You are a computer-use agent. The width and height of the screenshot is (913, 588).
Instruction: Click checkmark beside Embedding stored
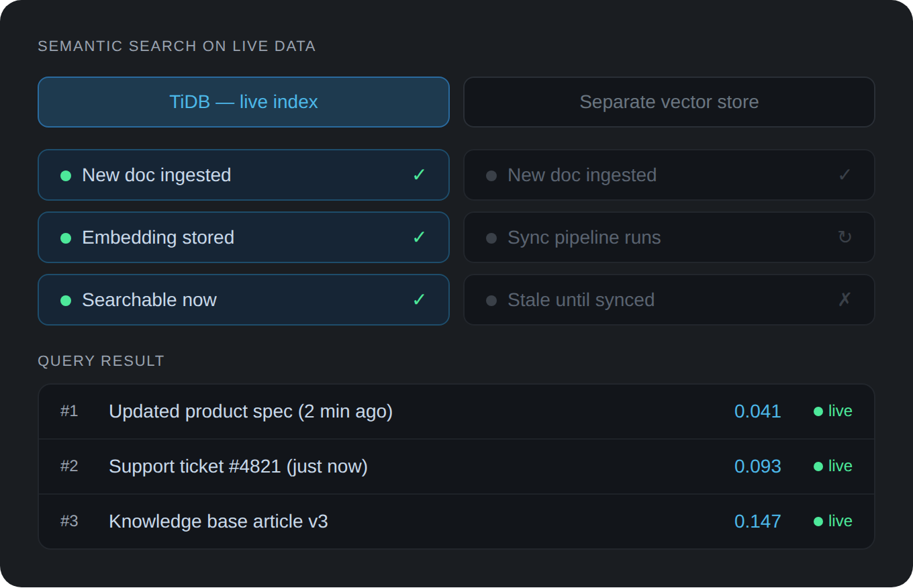coord(419,238)
